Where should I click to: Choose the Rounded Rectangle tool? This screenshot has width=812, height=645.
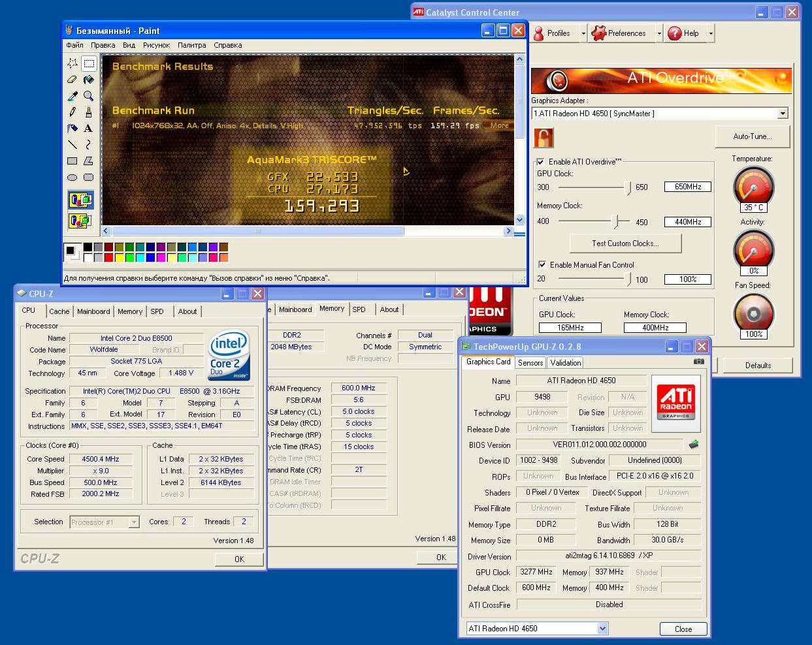(x=89, y=178)
